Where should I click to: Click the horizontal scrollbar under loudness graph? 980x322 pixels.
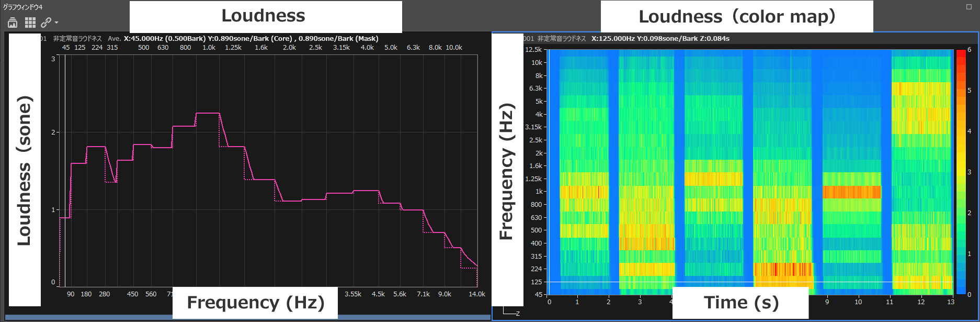[x=248, y=317]
